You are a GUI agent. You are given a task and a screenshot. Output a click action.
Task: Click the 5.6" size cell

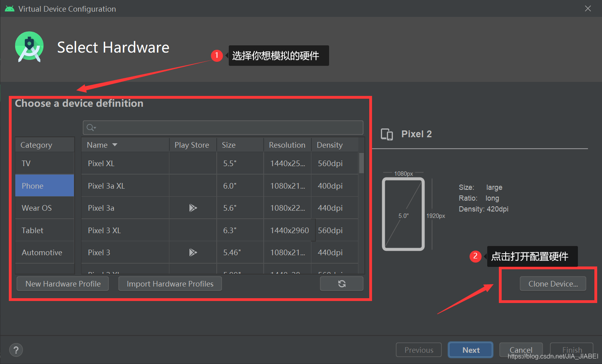(x=240, y=208)
